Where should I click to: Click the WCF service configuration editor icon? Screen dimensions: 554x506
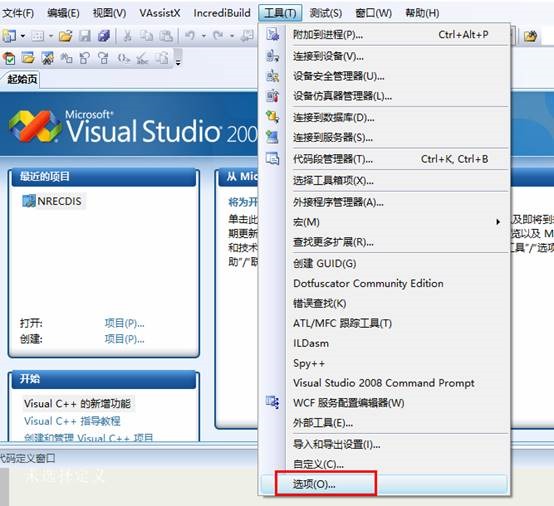pyautogui.click(x=272, y=402)
